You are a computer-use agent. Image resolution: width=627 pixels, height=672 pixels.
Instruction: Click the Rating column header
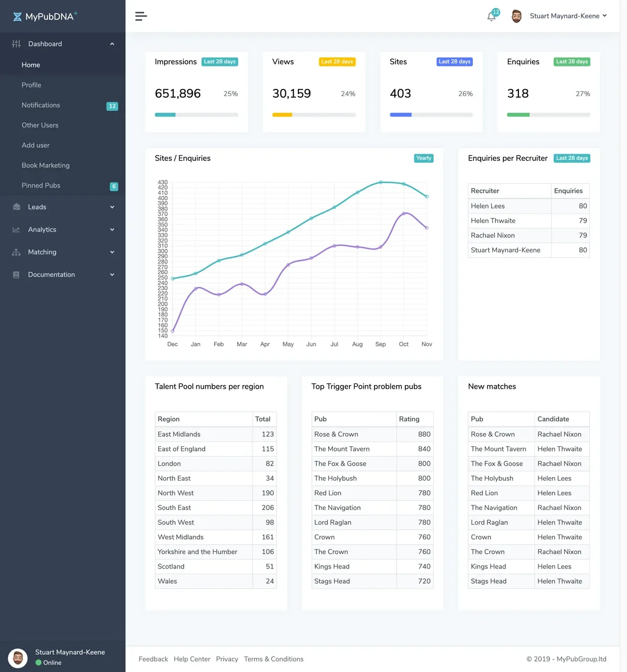[x=415, y=419]
